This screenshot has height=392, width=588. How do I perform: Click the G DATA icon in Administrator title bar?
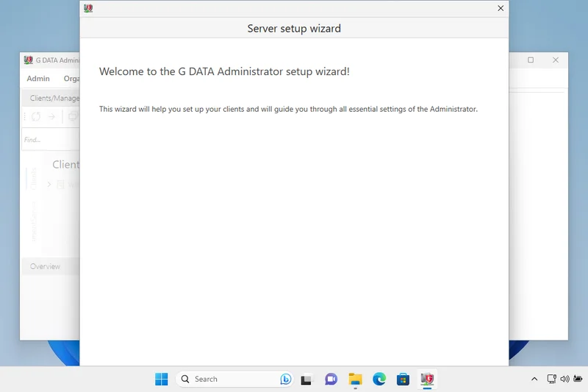click(x=28, y=60)
